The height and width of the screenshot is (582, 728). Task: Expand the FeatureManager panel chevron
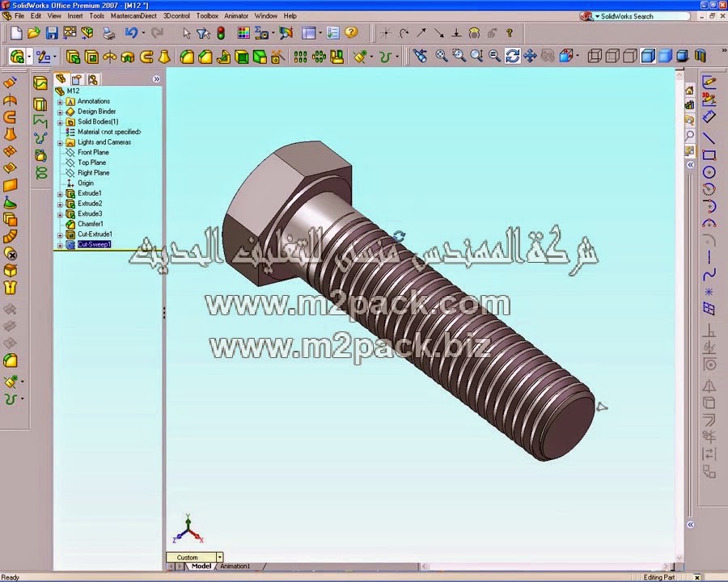[156, 79]
